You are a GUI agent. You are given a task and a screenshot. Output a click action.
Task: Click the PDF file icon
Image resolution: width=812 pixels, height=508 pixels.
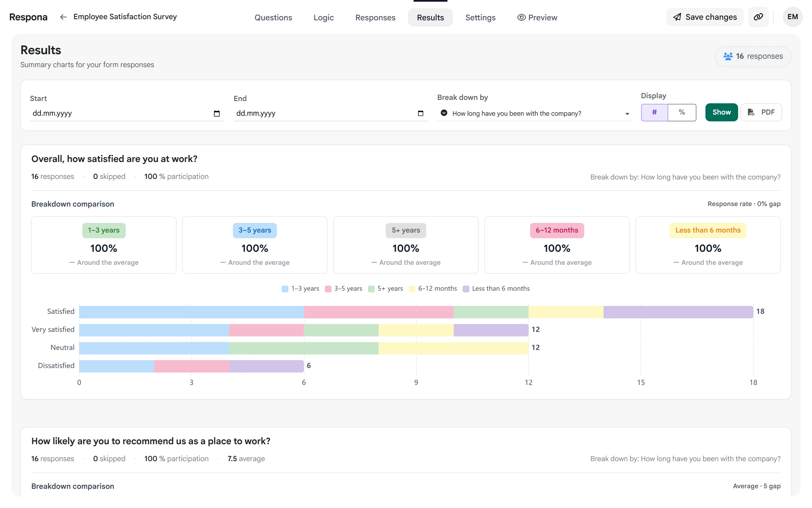751,112
